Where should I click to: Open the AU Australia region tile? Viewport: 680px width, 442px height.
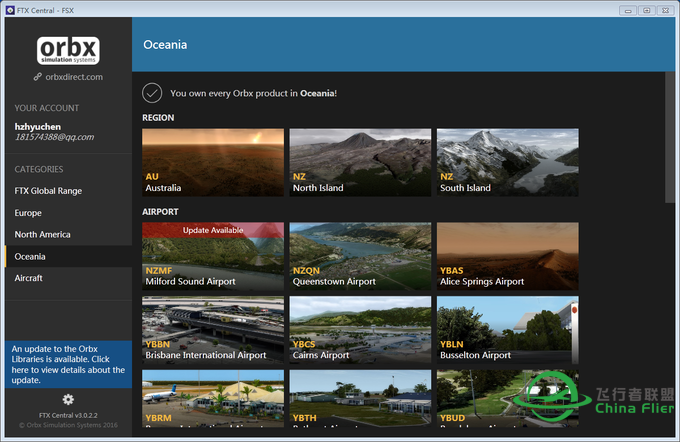(x=213, y=162)
